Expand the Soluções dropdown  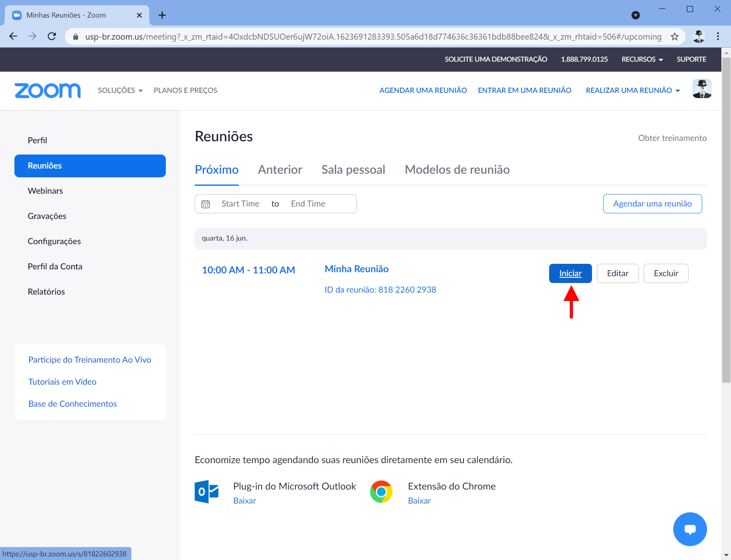pyautogui.click(x=120, y=90)
